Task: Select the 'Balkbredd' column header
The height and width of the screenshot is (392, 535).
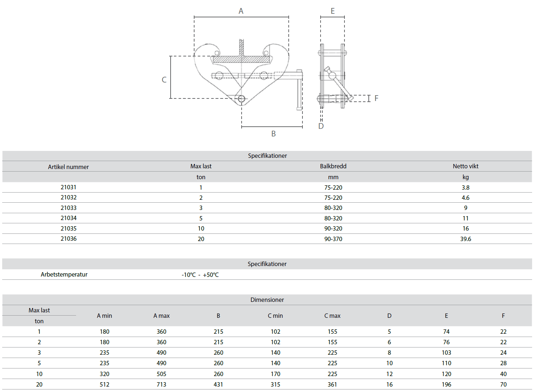Action: coord(333,166)
